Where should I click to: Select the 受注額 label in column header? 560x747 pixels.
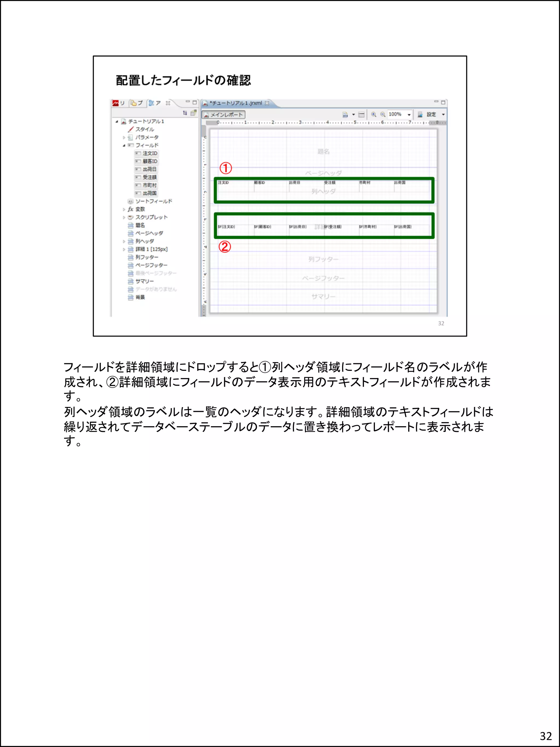341,186
